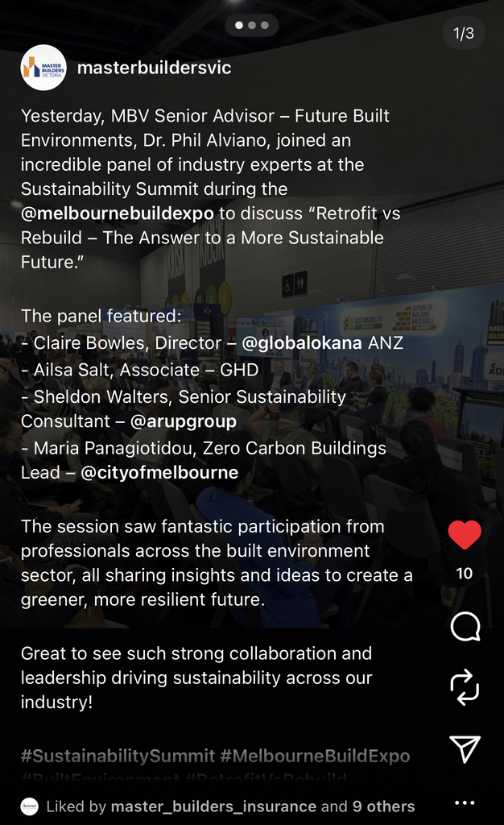Tap the 1/3 photo counter badge
504x825 pixels.
(x=464, y=33)
